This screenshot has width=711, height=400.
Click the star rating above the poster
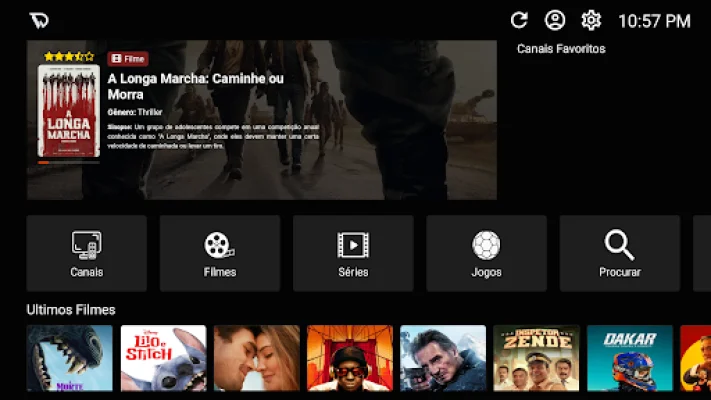pyautogui.click(x=68, y=56)
